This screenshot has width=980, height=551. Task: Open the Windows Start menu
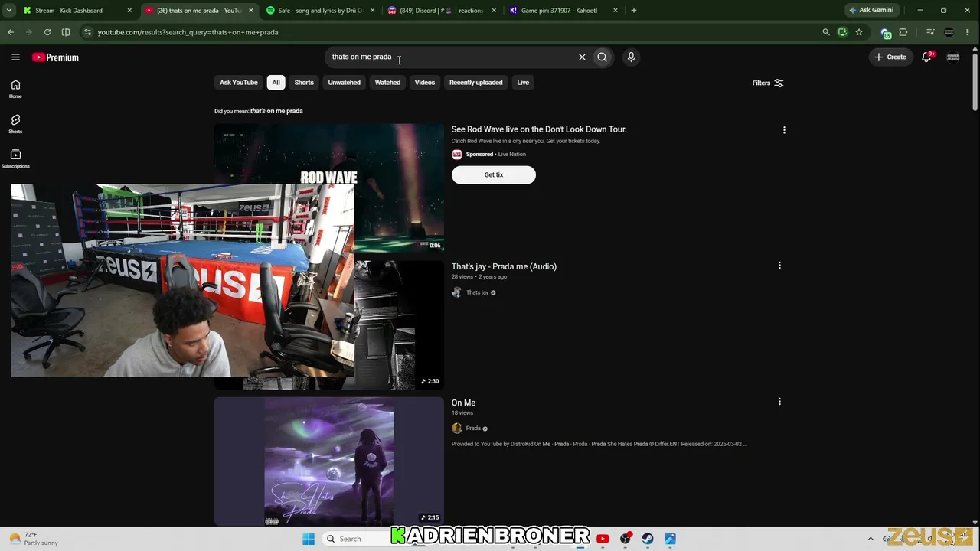(x=309, y=539)
